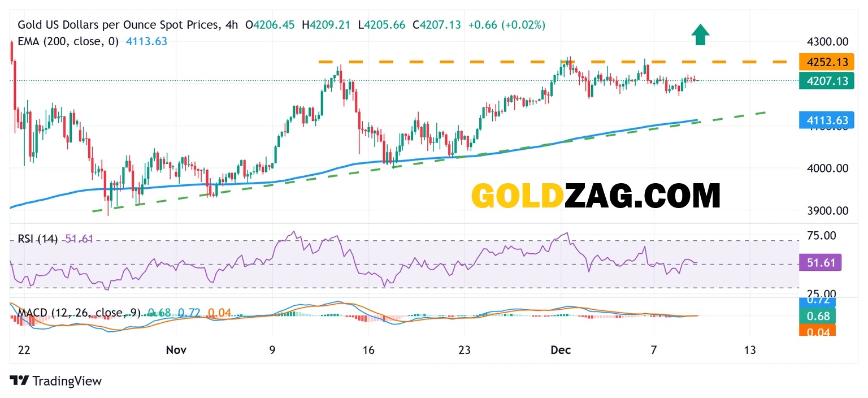Select the Dec label on the time axis
The image size is (868, 398).
[x=561, y=350]
